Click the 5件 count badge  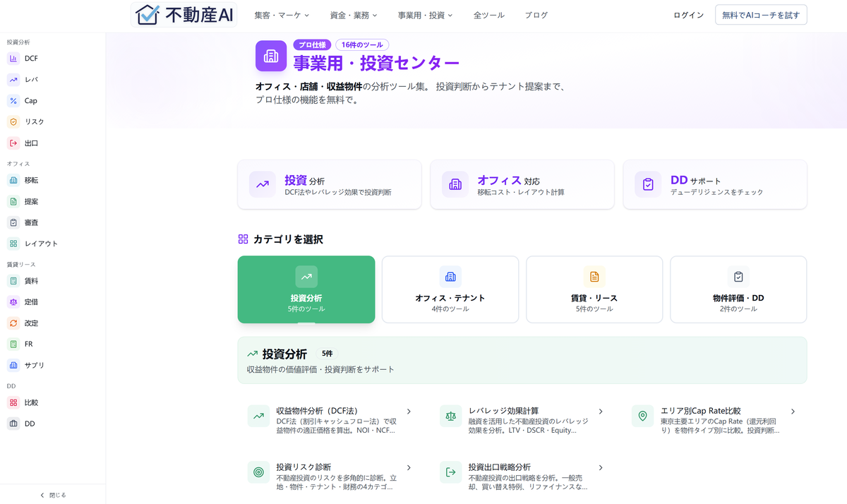click(328, 354)
